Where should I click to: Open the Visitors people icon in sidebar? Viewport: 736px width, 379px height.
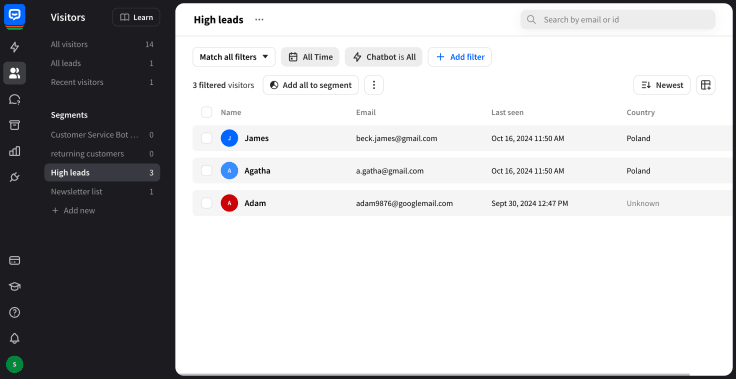tap(15, 73)
